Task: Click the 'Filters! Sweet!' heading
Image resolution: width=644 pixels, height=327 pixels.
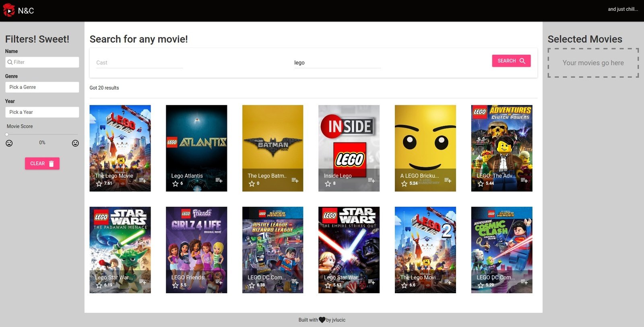Action: click(x=37, y=39)
